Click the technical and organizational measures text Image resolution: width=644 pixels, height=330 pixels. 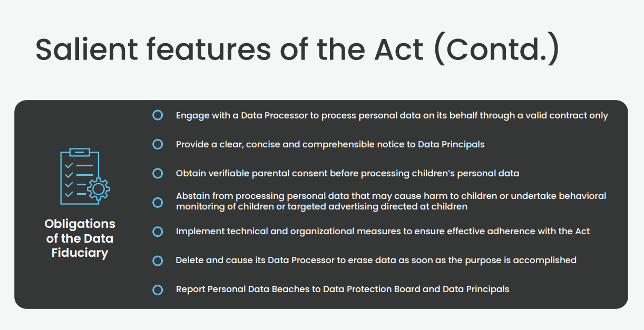pos(383,232)
